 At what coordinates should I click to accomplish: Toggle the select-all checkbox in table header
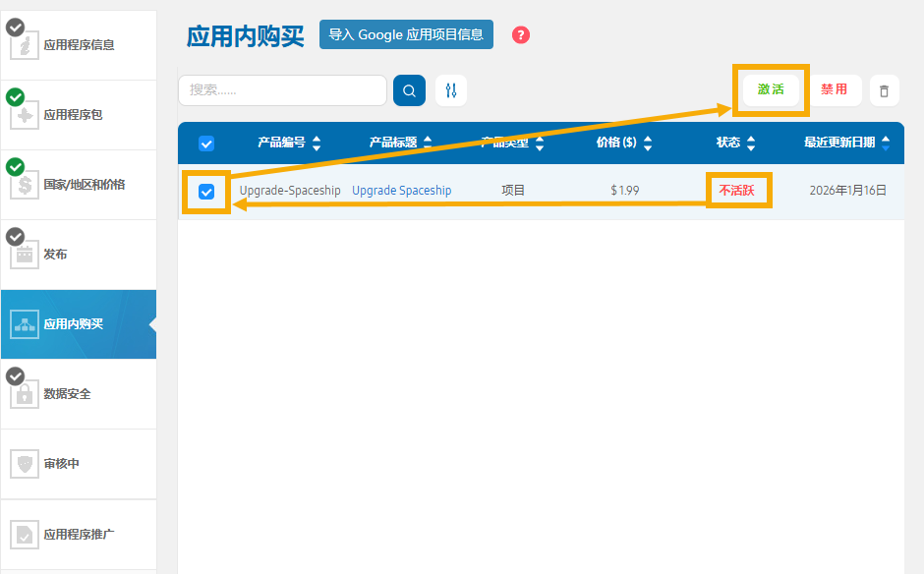coord(206,143)
